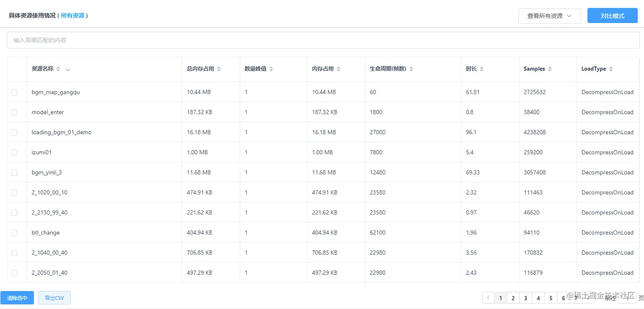Go to page 2 in pagination

[x=513, y=298]
